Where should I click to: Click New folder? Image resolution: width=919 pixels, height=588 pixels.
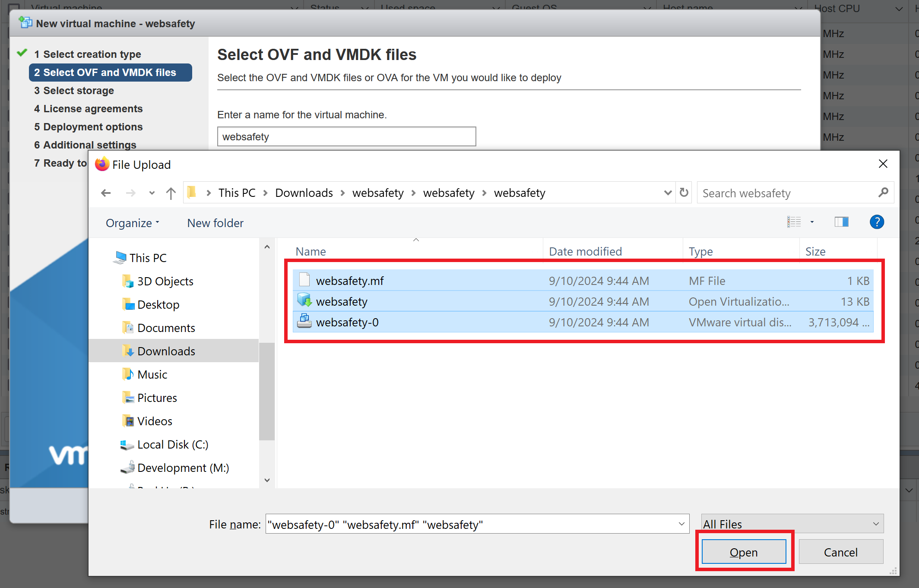click(x=215, y=223)
